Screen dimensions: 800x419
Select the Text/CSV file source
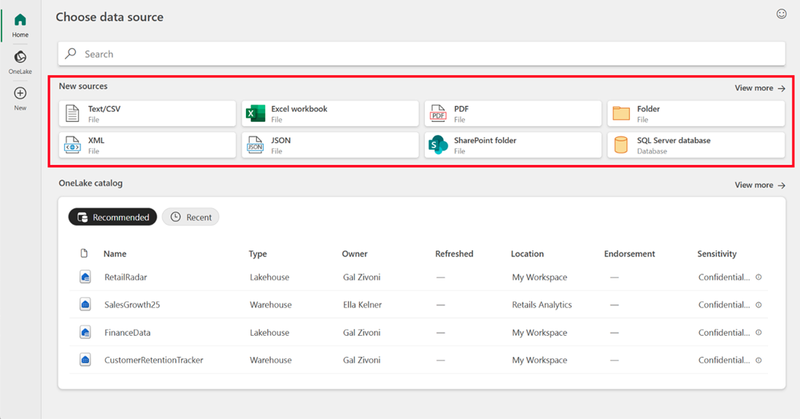click(146, 113)
